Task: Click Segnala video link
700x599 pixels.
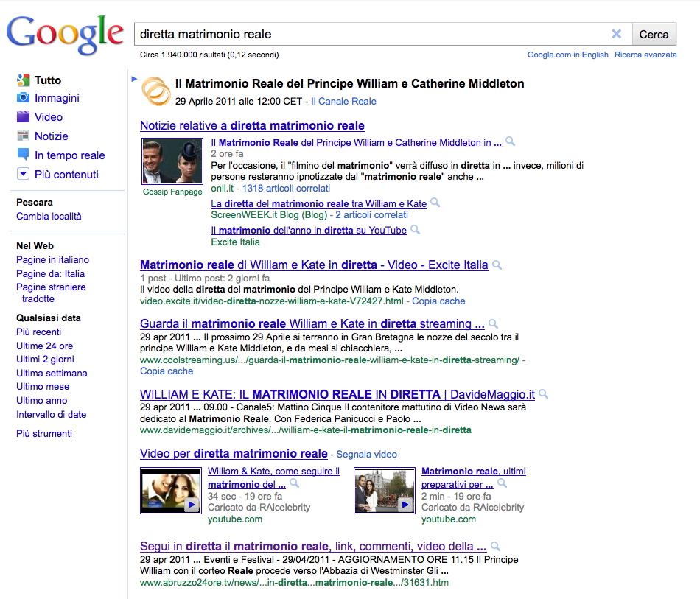Action: (x=366, y=455)
